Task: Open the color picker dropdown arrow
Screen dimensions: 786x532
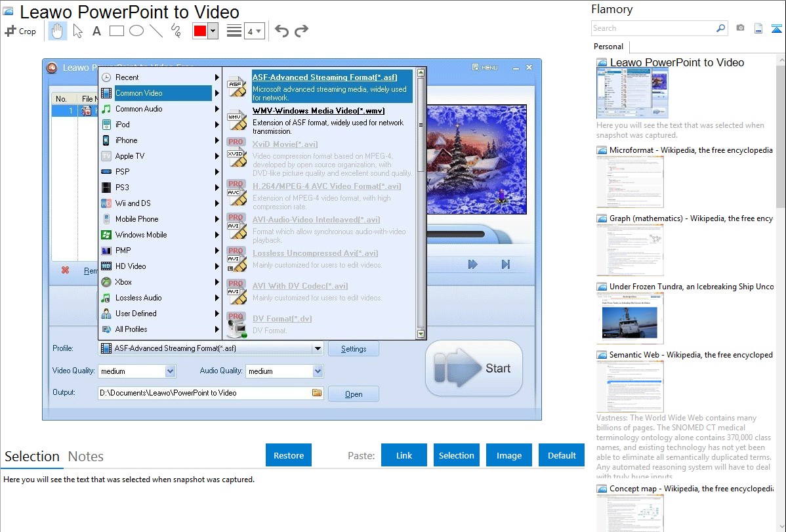Action: pos(213,31)
